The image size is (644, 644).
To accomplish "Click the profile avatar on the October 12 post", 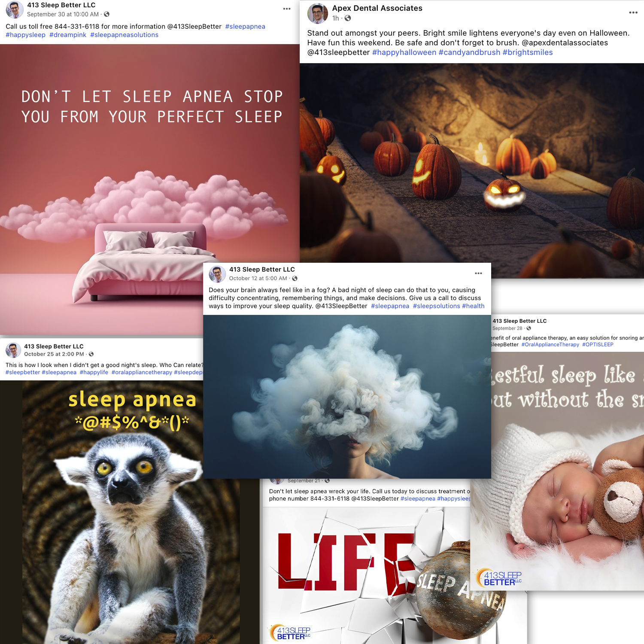I will pyautogui.click(x=217, y=274).
